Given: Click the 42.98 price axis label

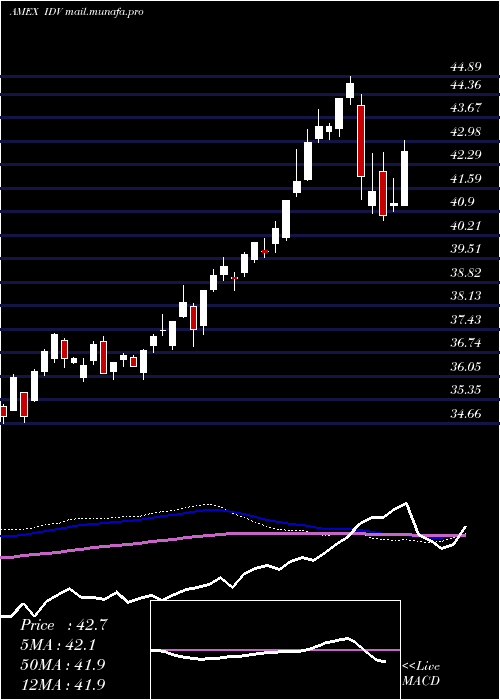Looking at the screenshot, I should (x=466, y=132).
